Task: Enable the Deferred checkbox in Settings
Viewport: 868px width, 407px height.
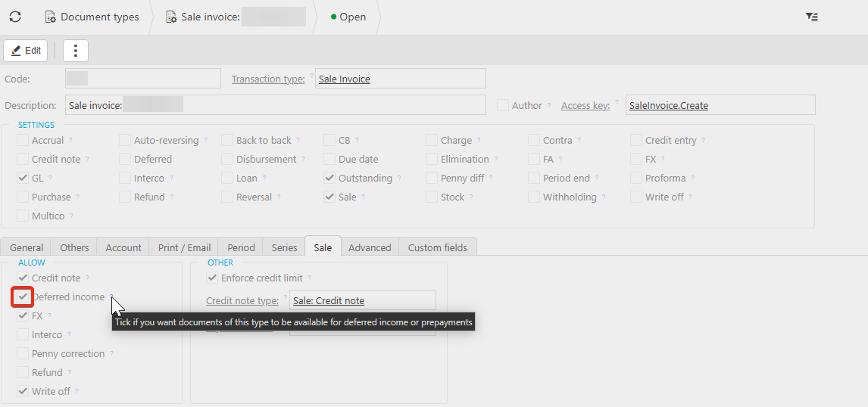Action: click(x=125, y=160)
